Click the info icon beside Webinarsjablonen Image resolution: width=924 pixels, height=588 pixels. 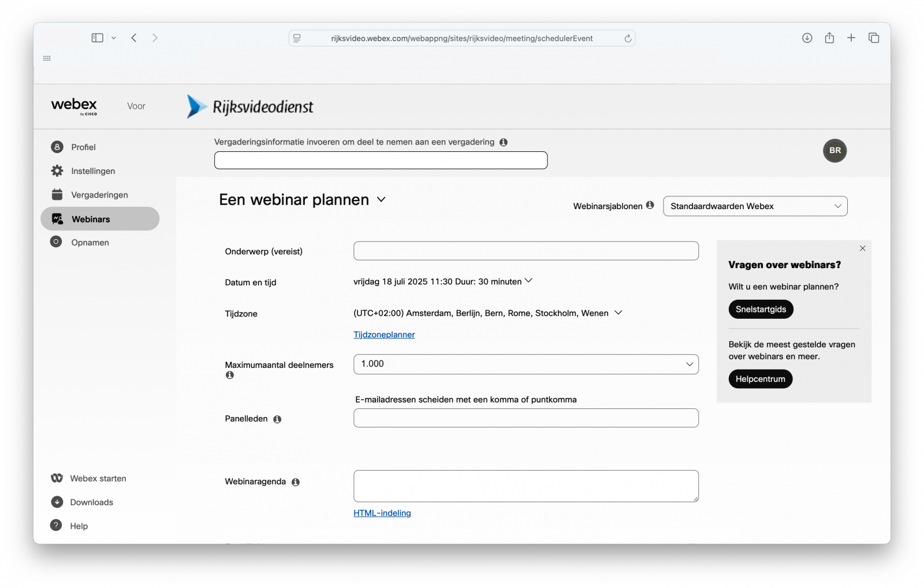[651, 205]
